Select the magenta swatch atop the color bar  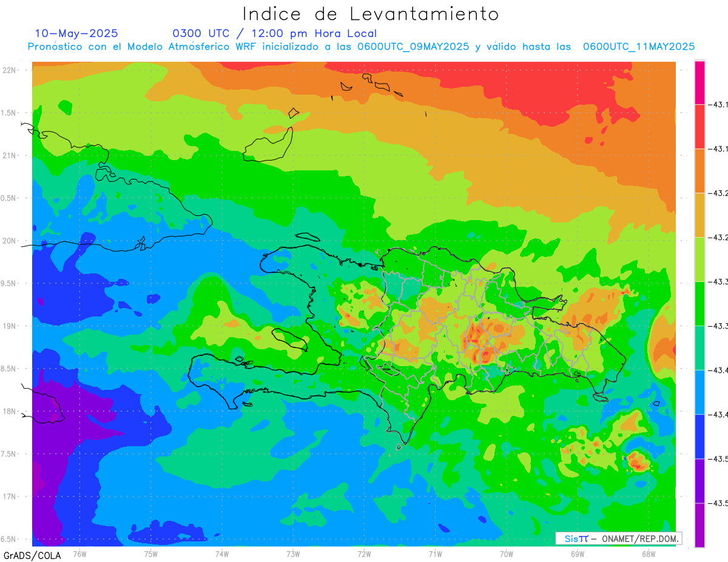click(699, 82)
